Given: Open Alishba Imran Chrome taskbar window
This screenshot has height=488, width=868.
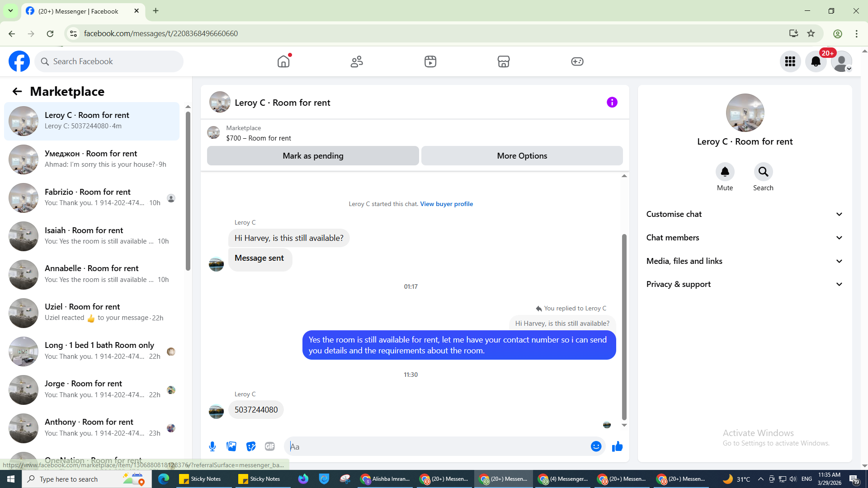Looking at the screenshot, I should pyautogui.click(x=385, y=479).
